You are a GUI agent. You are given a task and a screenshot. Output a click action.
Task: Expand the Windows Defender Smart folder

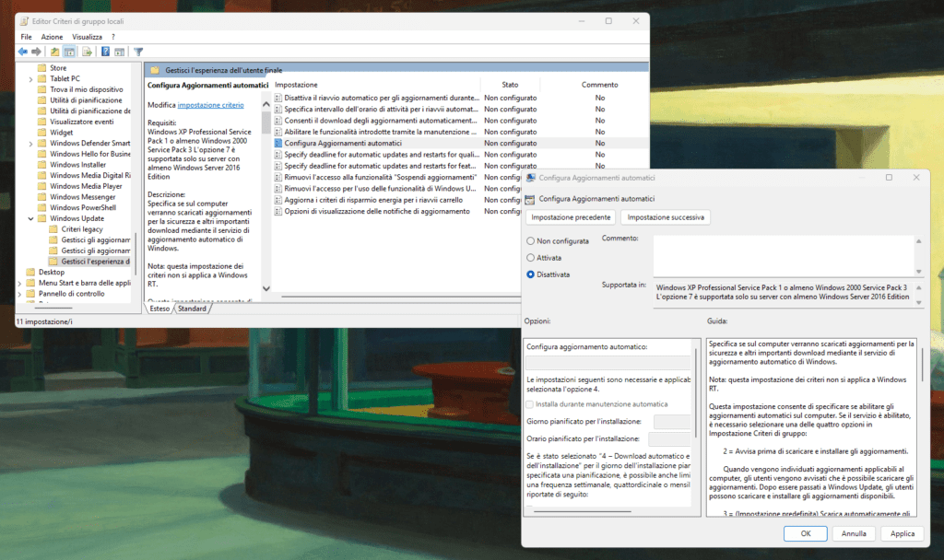(30, 144)
